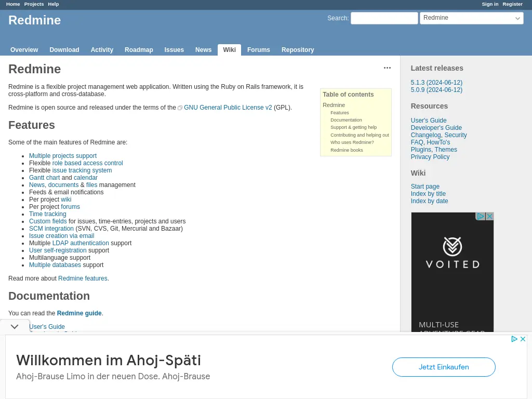Open User's Guide in the Resources sidebar
This screenshot has height=399, width=532.
(x=429, y=121)
